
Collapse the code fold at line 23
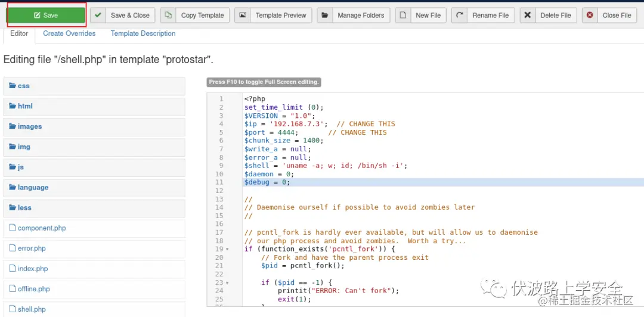pyautogui.click(x=227, y=283)
